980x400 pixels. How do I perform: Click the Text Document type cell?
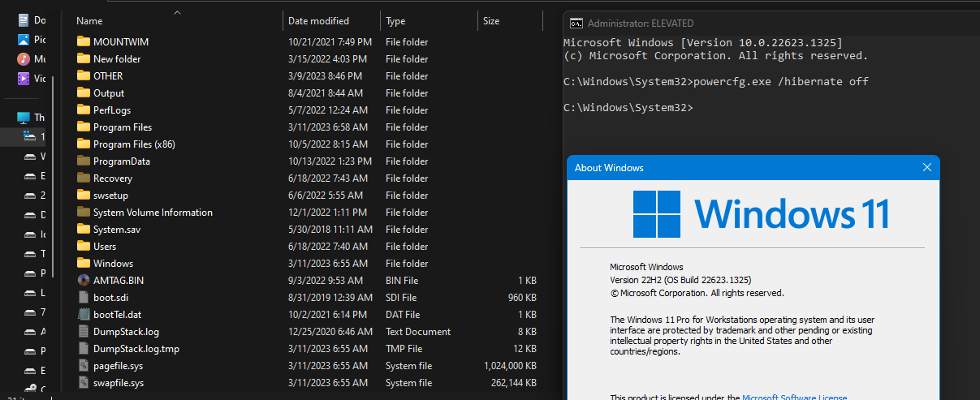click(x=418, y=331)
